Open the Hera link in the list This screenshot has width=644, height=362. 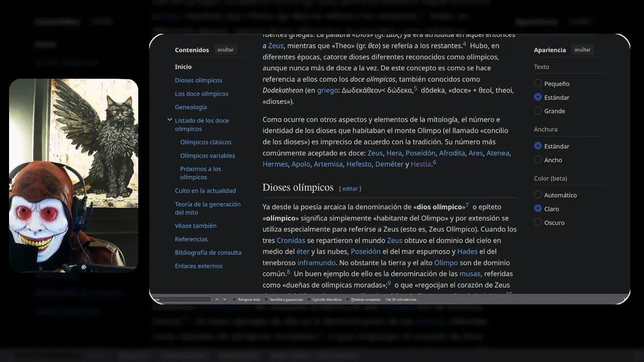coord(394,153)
